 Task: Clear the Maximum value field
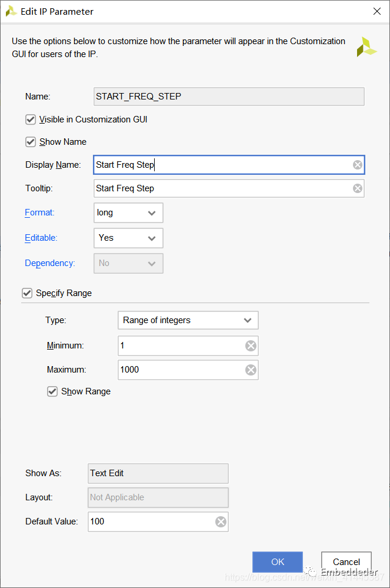[251, 370]
